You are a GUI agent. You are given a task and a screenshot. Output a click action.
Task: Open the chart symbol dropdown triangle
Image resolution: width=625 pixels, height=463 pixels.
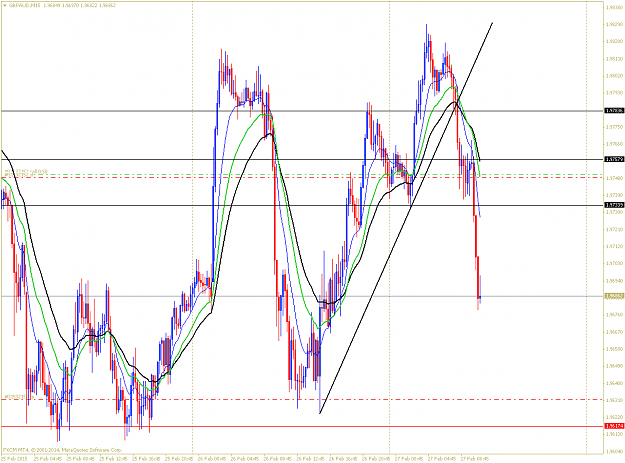[x=4, y=6]
